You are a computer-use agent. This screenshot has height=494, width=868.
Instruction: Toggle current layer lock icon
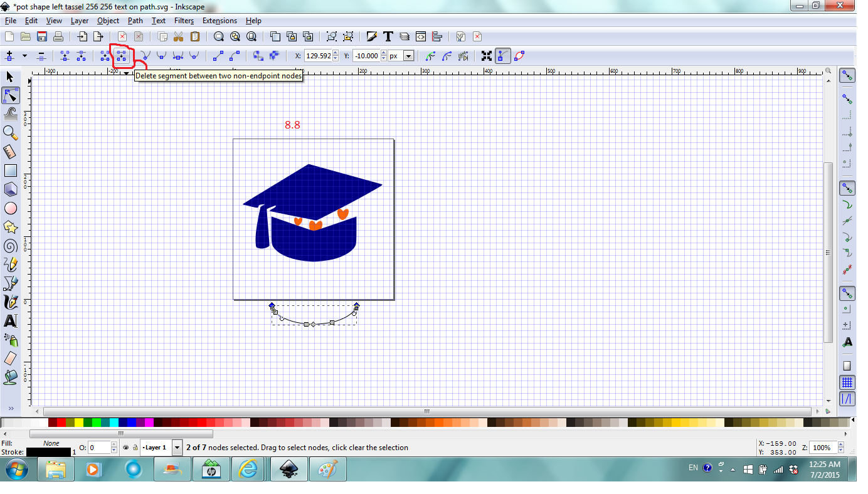[134, 448]
